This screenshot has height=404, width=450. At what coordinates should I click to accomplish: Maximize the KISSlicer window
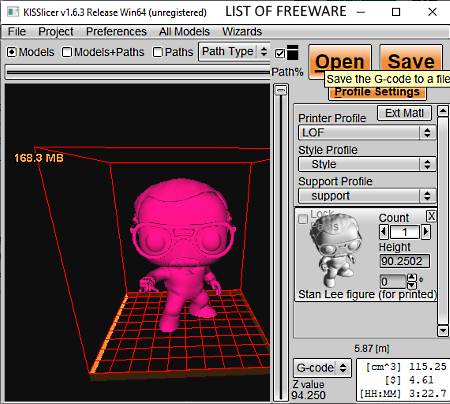tap(396, 12)
